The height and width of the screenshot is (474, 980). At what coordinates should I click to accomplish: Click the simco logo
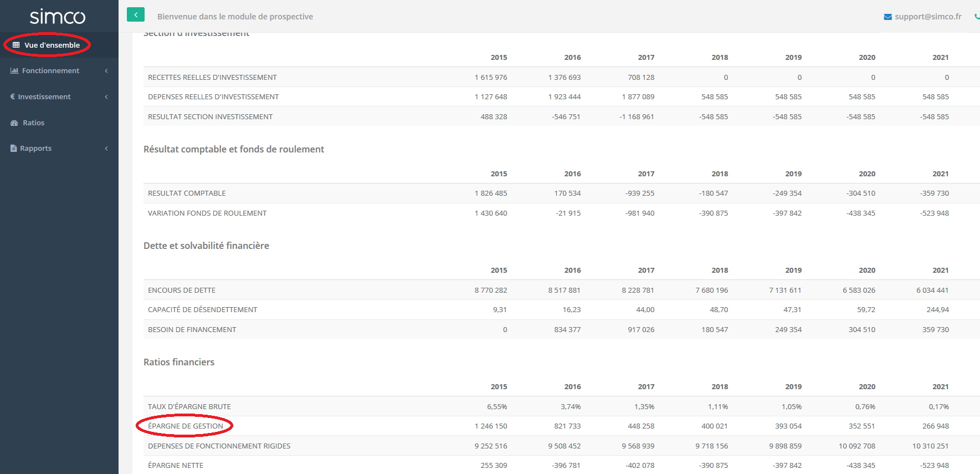58,17
